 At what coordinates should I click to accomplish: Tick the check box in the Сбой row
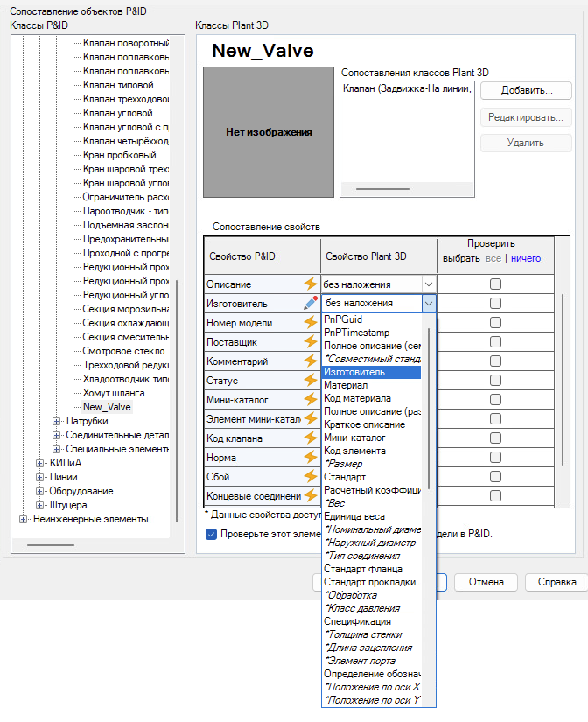[495, 477]
